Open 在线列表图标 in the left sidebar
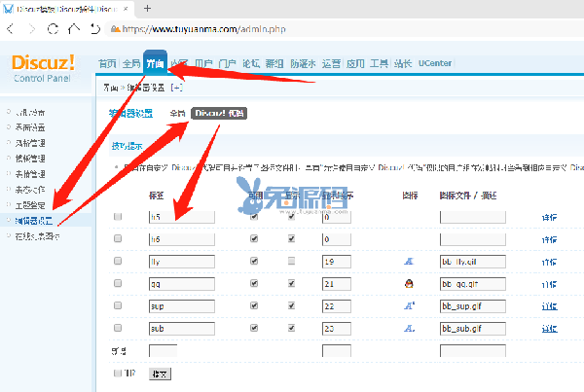This screenshot has height=392, width=584. tap(37, 236)
